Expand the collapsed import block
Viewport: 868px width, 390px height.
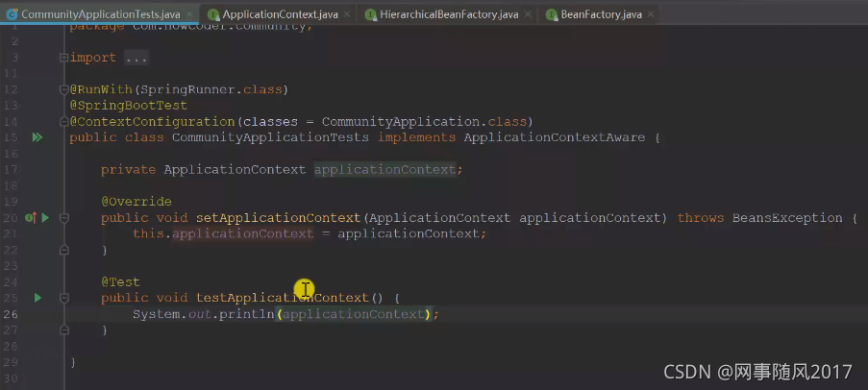click(64, 58)
